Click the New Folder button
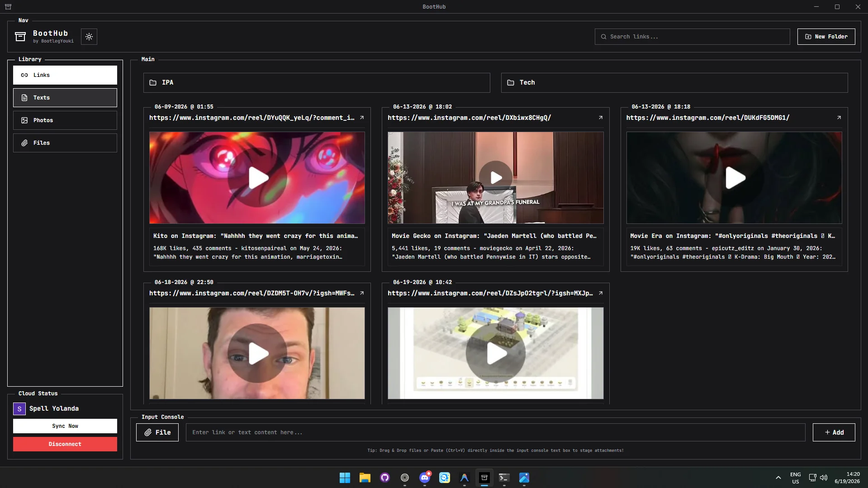Screen dimensions: 868x488 pyautogui.click(x=826, y=37)
